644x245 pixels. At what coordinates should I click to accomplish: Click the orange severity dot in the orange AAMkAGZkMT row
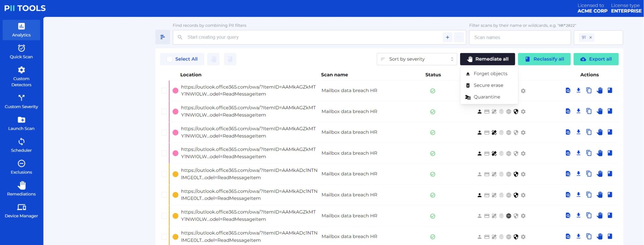tap(175, 216)
